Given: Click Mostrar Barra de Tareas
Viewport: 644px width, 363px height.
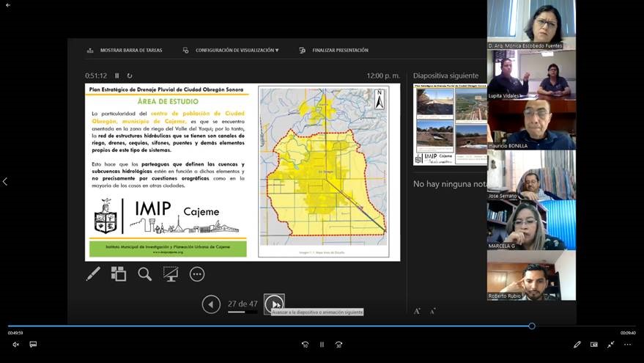Looking at the screenshot, I should pyautogui.click(x=125, y=51).
